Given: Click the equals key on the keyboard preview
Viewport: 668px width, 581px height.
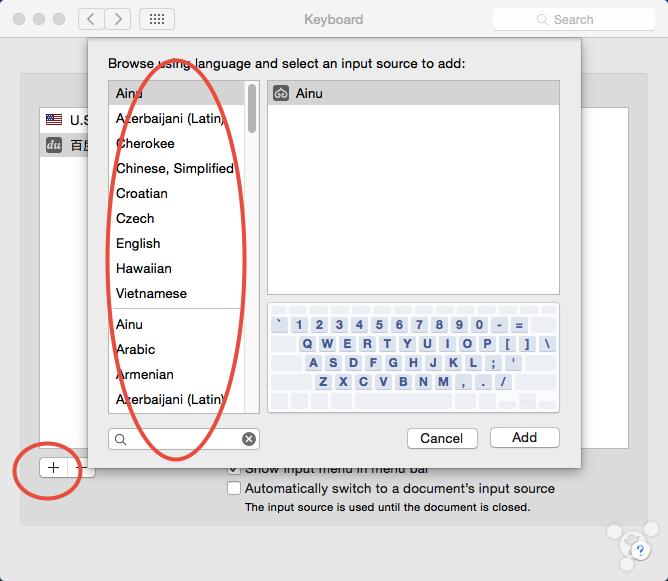Looking at the screenshot, I should tap(519, 325).
